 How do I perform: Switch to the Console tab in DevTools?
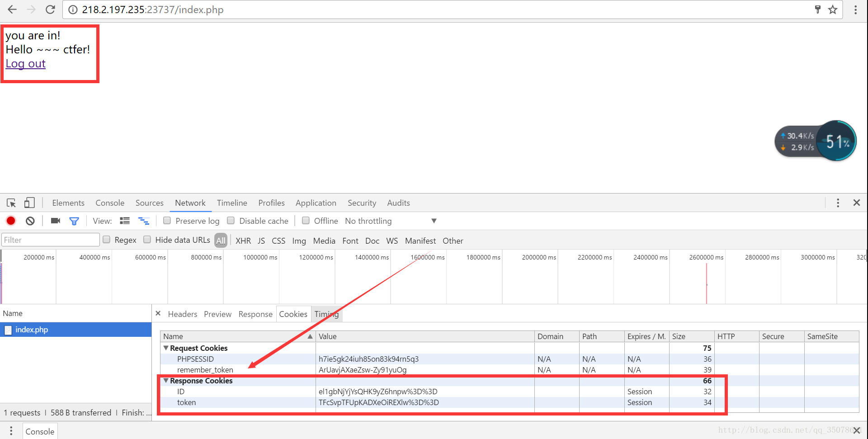[x=110, y=203]
